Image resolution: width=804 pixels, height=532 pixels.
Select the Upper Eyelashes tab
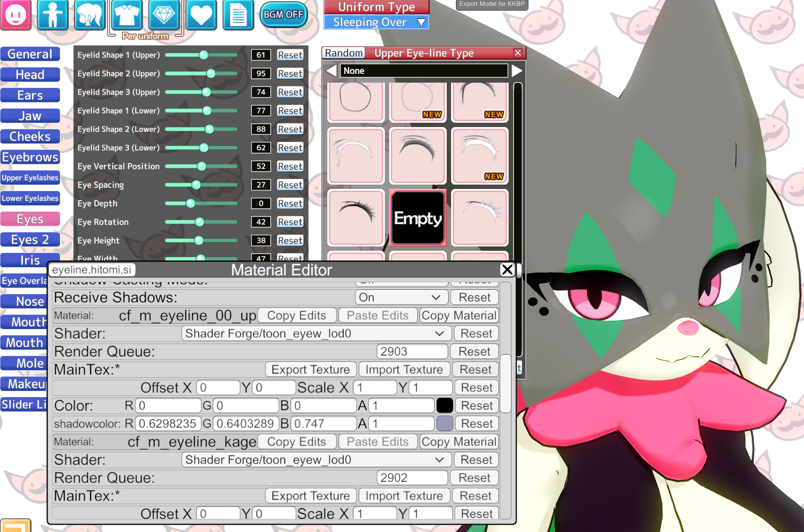30,178
